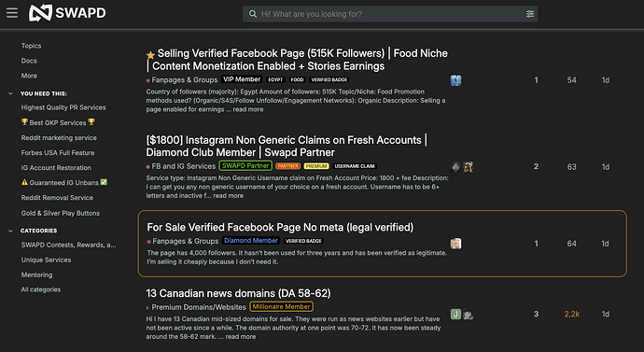Viewport: 644px width, 352px height.
Task: Collapse the YOU NEED THIS section
Action: (x=10, y=93)
